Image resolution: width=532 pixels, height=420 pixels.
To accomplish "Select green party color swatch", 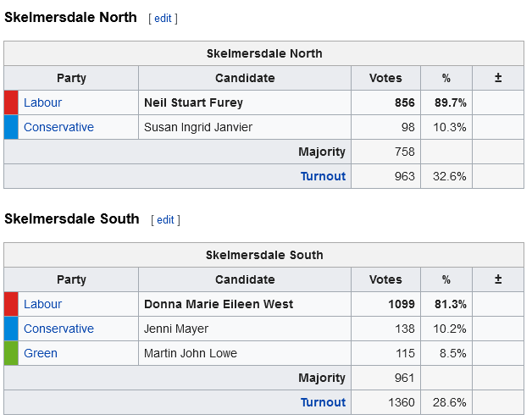I will pos(11,353).
